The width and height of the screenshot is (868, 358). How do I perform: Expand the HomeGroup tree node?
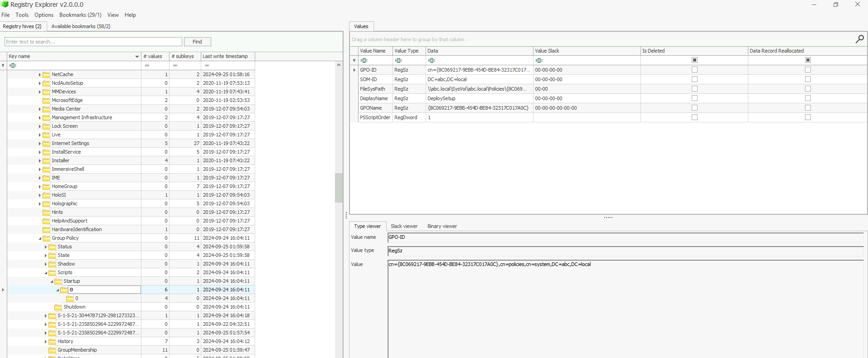39,187
